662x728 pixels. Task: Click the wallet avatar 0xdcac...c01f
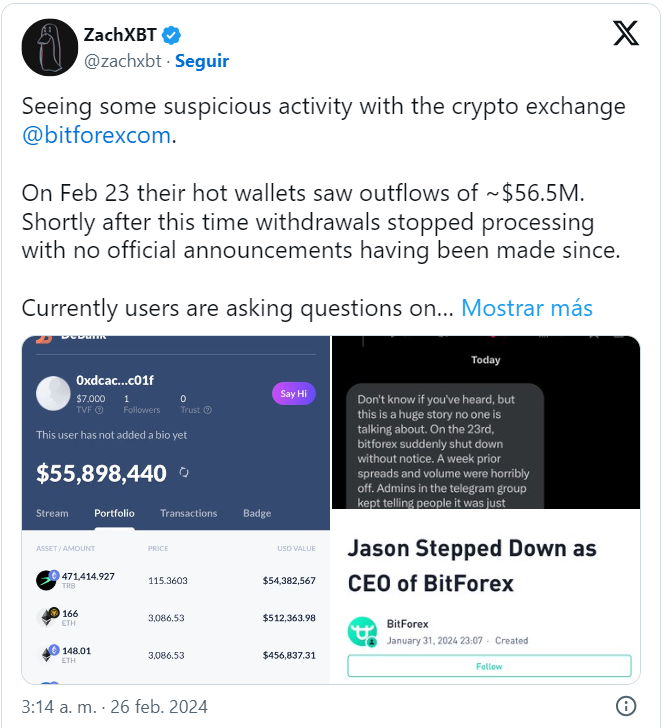(x=53, y=393)
